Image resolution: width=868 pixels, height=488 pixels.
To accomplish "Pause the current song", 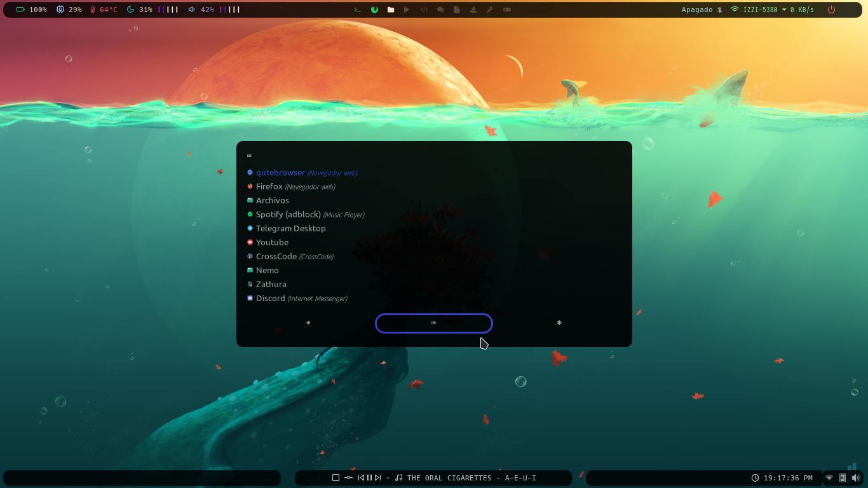I will tap(369, 478).
